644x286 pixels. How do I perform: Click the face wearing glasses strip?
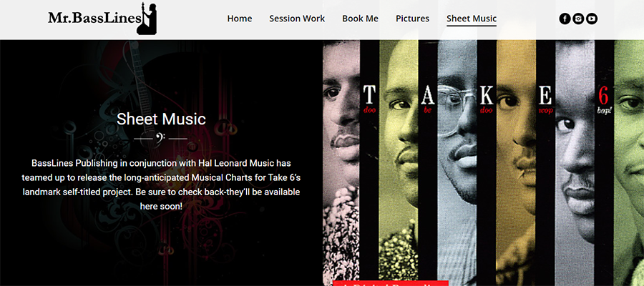click(x=457, y=163)
